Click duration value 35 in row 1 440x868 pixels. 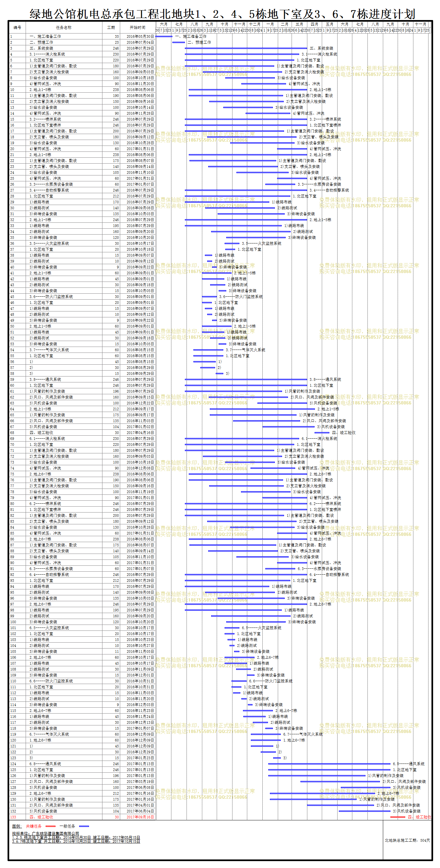click(117, 36)
